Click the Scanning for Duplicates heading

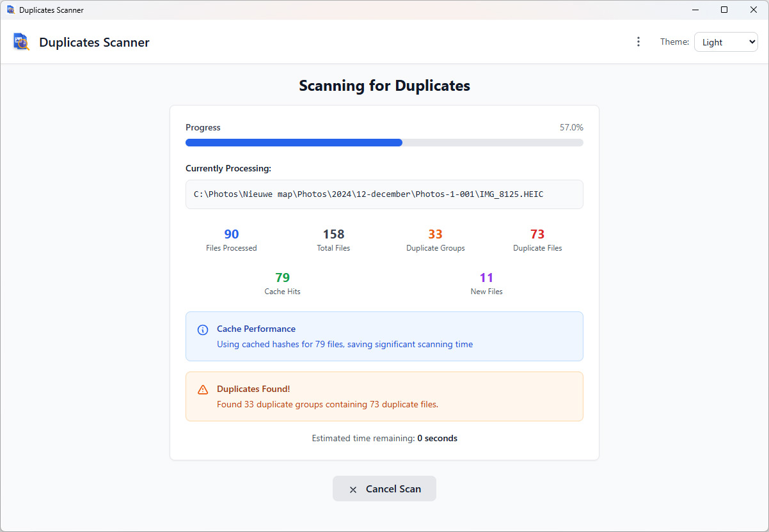(x=384, y=86)
